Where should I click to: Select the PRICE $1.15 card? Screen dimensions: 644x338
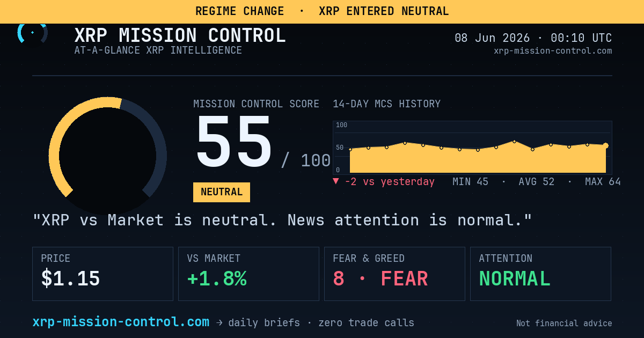(x=103, y=274)
